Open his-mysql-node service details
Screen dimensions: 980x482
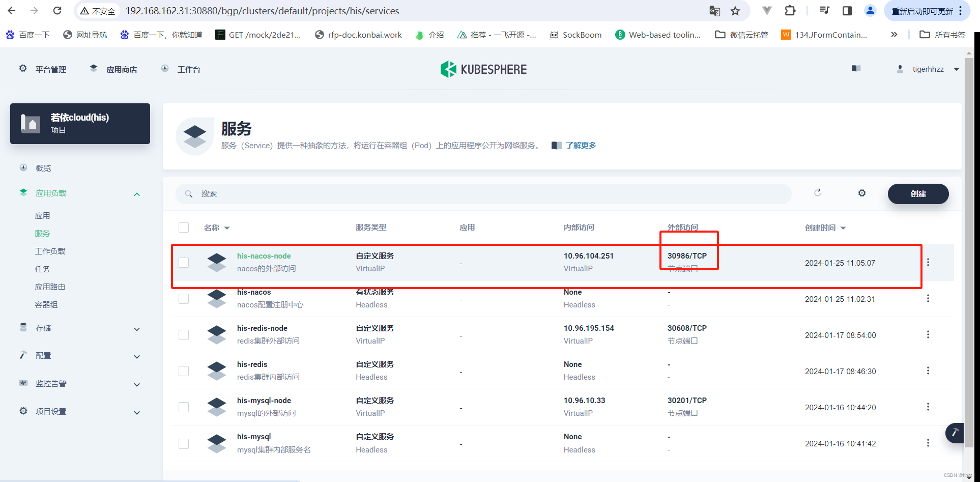pos(264,401)
